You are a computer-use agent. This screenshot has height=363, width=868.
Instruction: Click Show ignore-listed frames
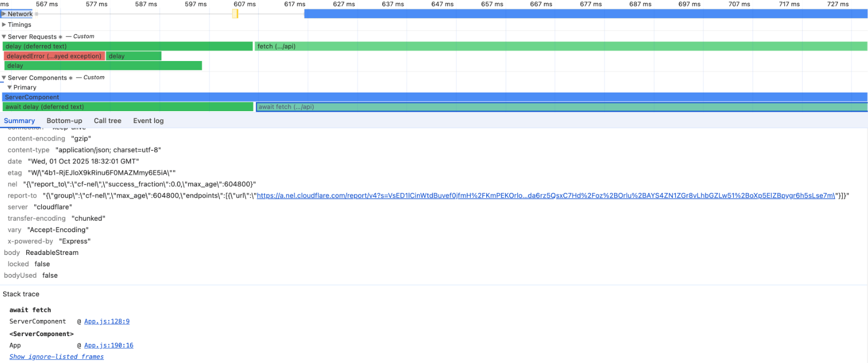(56, 357)
